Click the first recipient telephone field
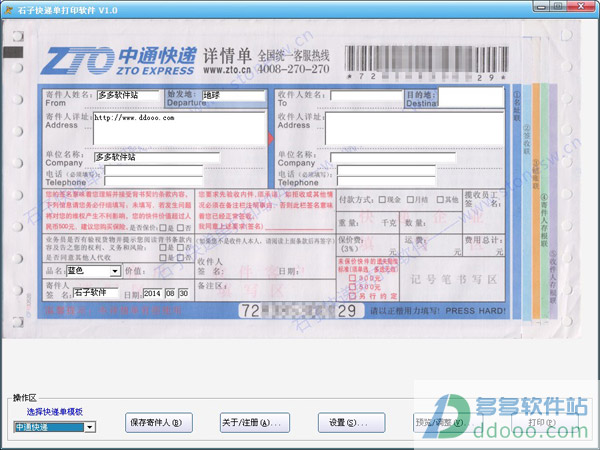The height and width of the screenshot is (450, 600). tap(386, 170)
